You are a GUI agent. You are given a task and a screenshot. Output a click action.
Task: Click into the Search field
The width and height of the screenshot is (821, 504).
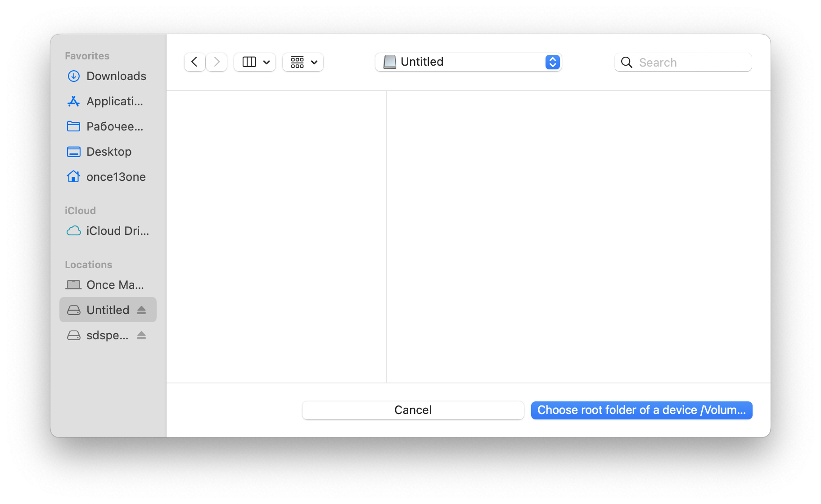coord(683,62)
